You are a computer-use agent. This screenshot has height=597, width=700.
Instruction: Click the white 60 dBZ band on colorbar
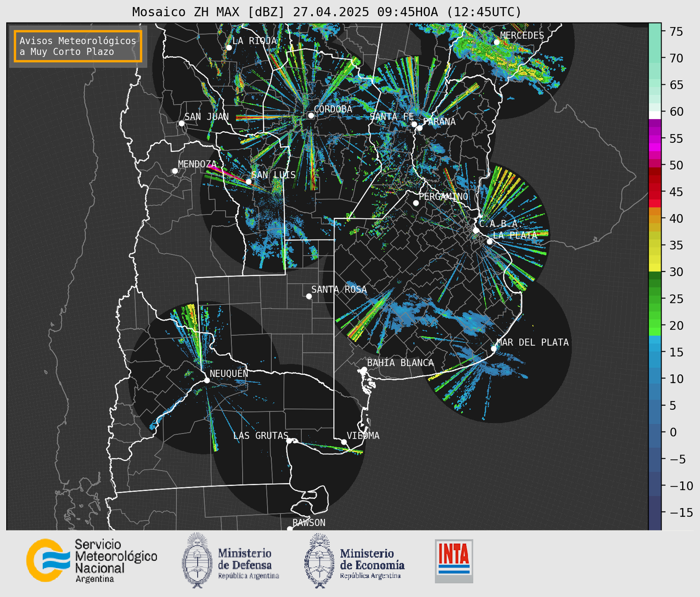click(655, 115)
